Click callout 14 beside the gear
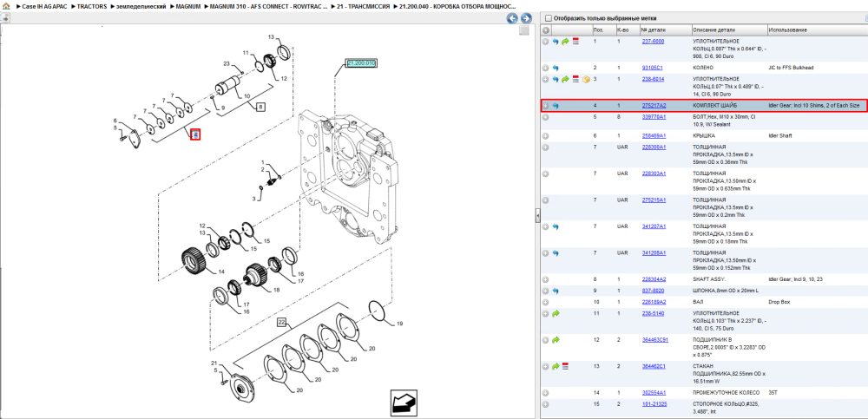 221,272
